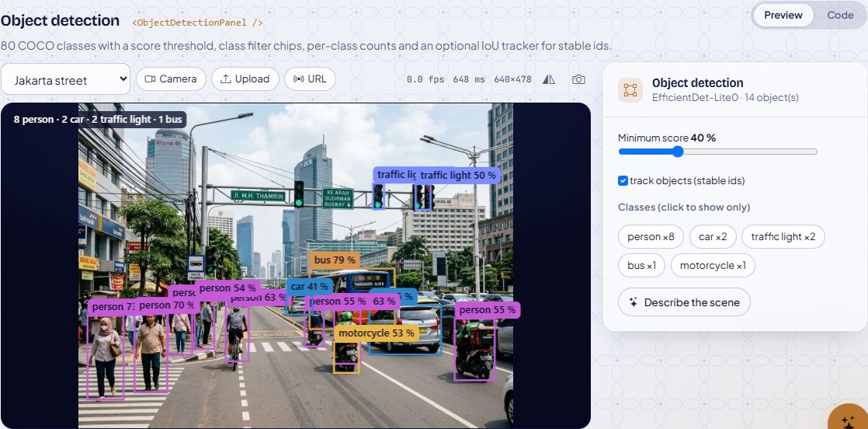868x429 pixels.
Task: Start the Camera input
Action: pyautogui.click(x=171, y=78)
